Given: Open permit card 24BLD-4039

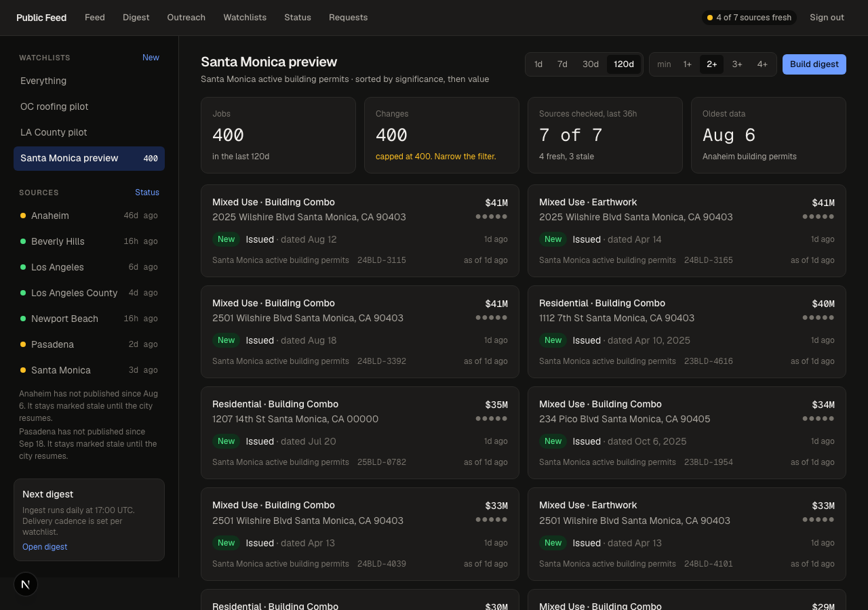Looking at the screenshot, I should point(360,534).
